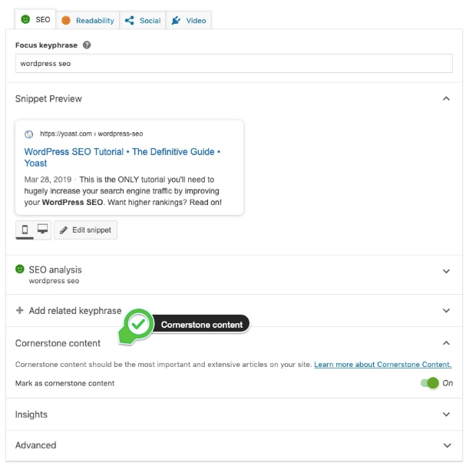
Task: Expand the Insights section
Action: pyautogui.click(x=447, y=415)
